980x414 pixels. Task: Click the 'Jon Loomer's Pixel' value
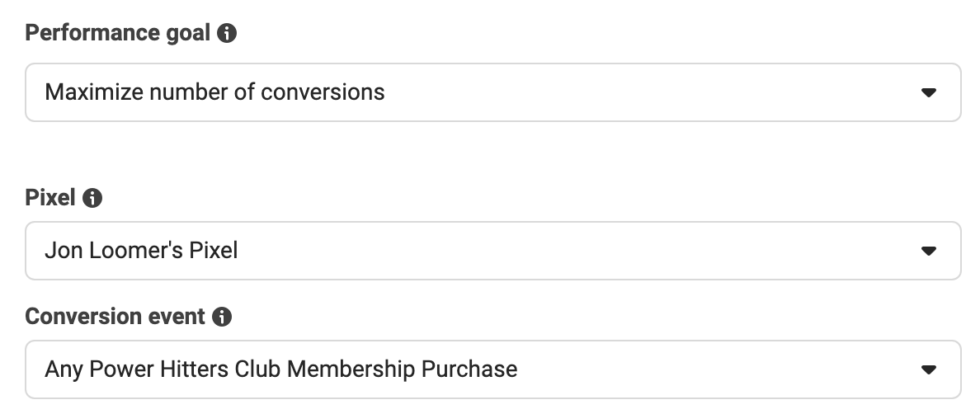coord(141,251)
